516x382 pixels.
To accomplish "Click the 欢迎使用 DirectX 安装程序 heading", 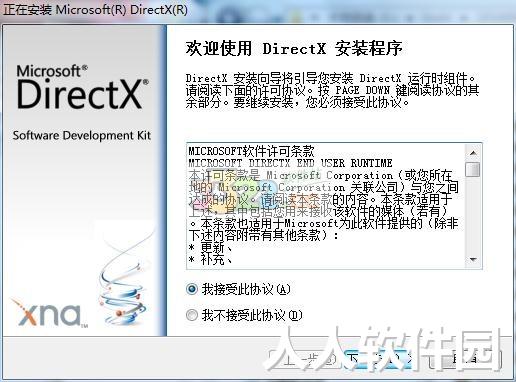I will 294,48.
